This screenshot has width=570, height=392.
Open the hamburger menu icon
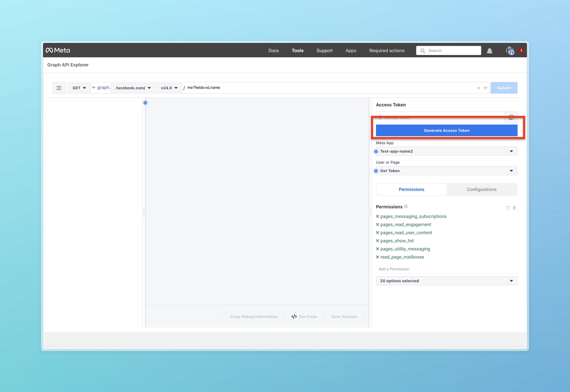click(59, 88)
